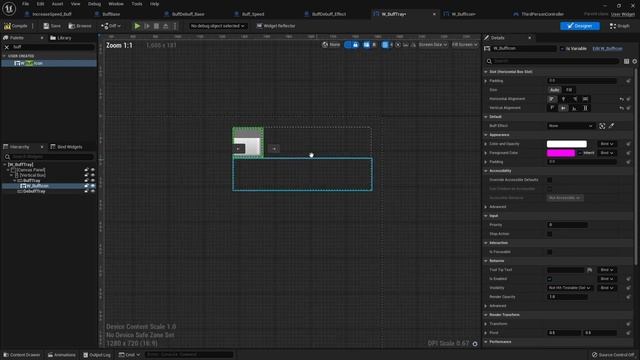Open the Library panel tab
Screen dimensions: 640x360
pyautogui.click(x=61, y=38)
